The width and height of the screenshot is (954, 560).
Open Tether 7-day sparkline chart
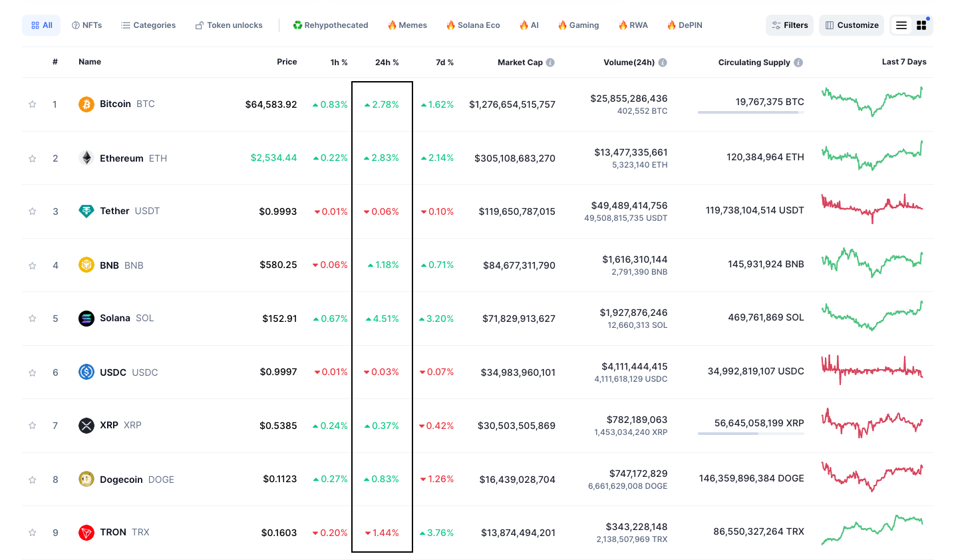872,208
